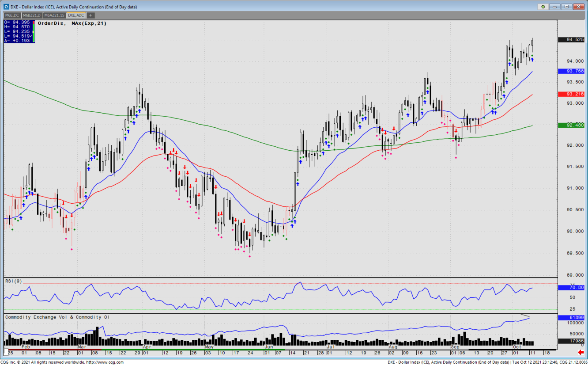Click the MAx(Exp,21) study label
The image size is (588, 365).
coord(88,23)
